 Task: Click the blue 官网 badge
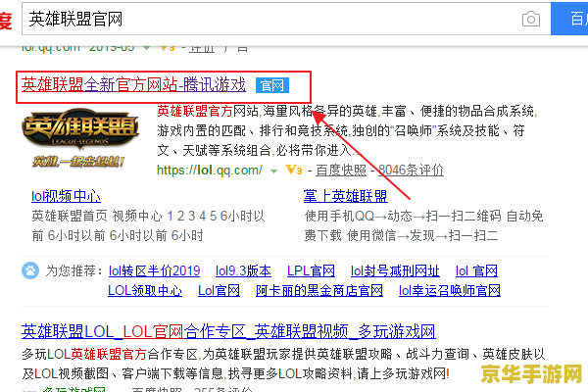[272, 85]
